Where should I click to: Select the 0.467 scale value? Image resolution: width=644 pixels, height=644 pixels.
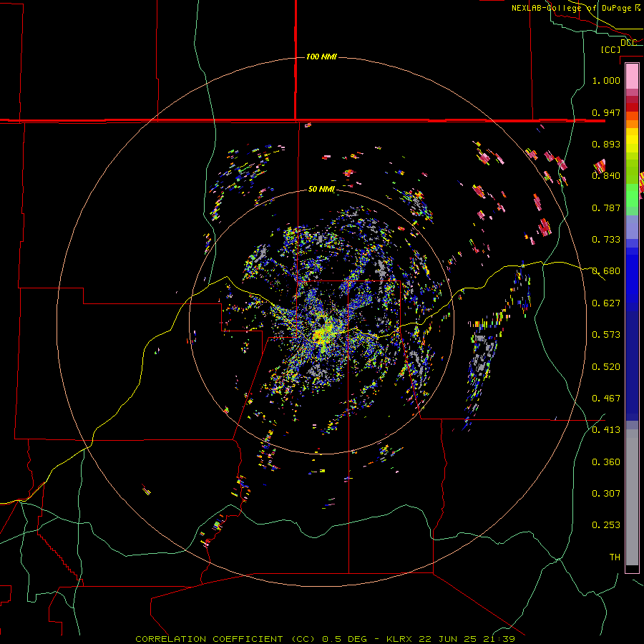coord(606,399)
